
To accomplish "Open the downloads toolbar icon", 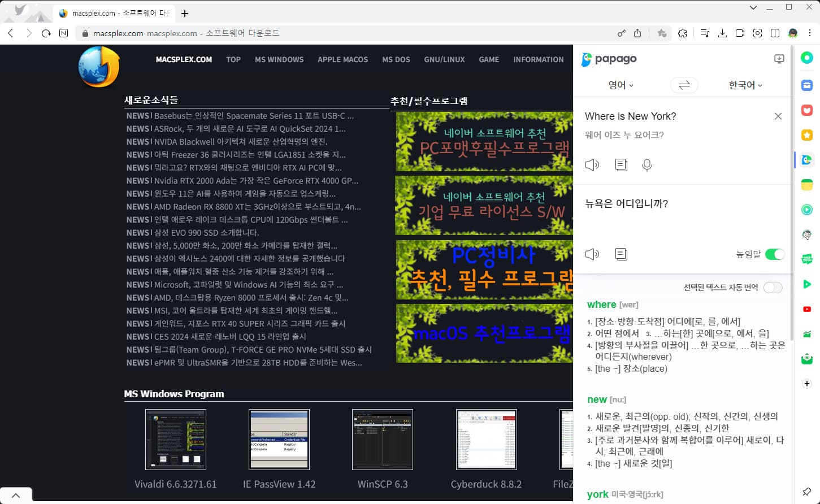I will coord(722,33).
